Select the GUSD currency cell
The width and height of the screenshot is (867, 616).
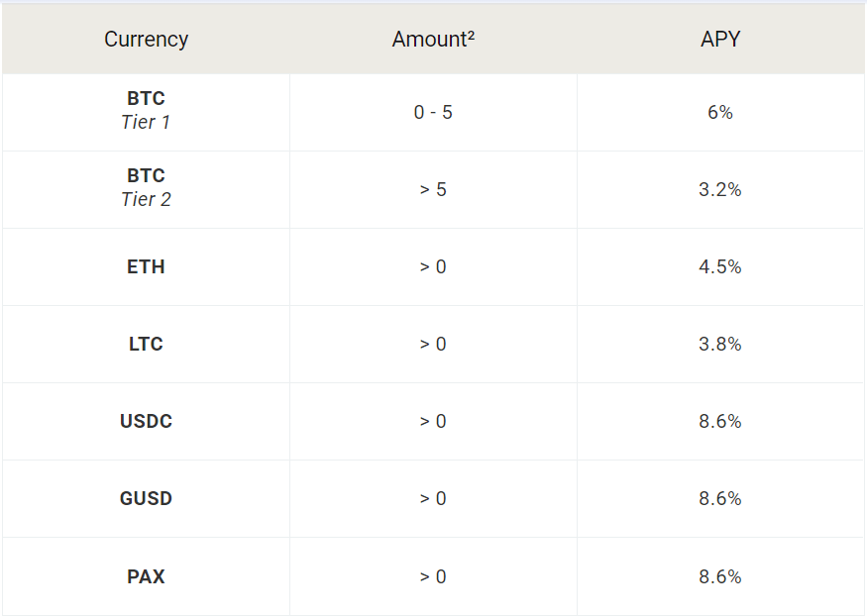pyautogui.click(x=146, y=498)
